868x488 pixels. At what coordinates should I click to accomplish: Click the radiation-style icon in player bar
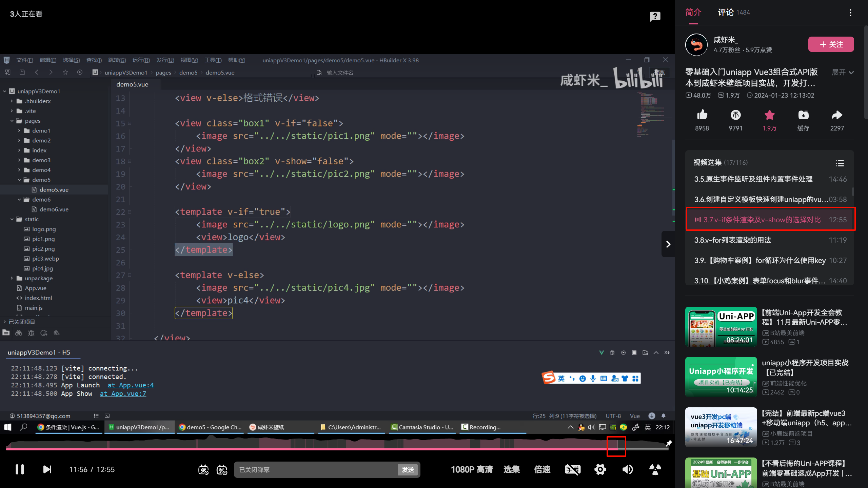[x=655, y=469]
